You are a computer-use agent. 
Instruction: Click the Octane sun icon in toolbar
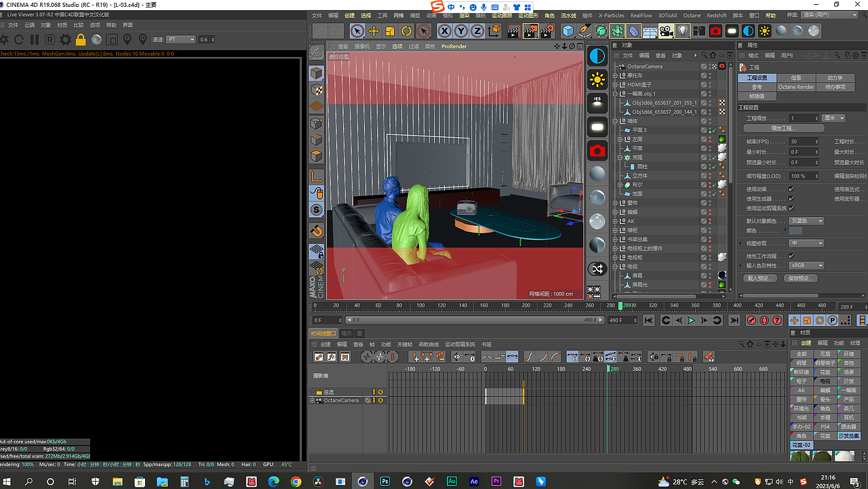click(764, 31)
